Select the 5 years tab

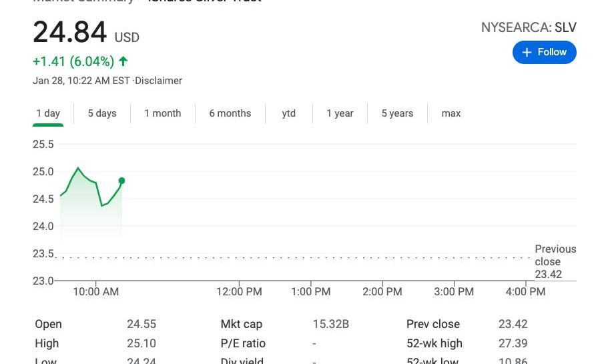click(398, 113)
